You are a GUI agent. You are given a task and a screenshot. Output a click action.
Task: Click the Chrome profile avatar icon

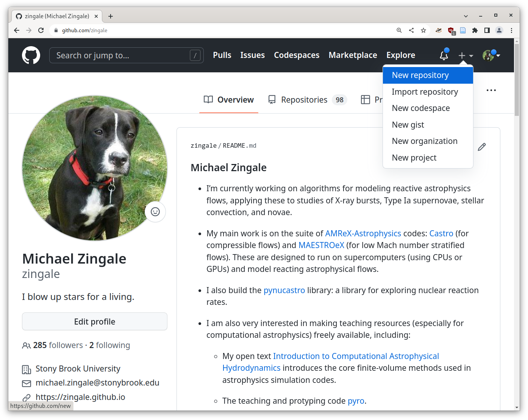pyautogui.click(x=499, y=30)
